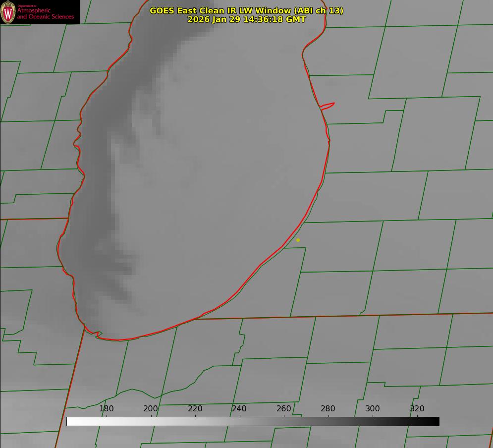
Task: Click the UW crest logo
Action: click(8, 12)
